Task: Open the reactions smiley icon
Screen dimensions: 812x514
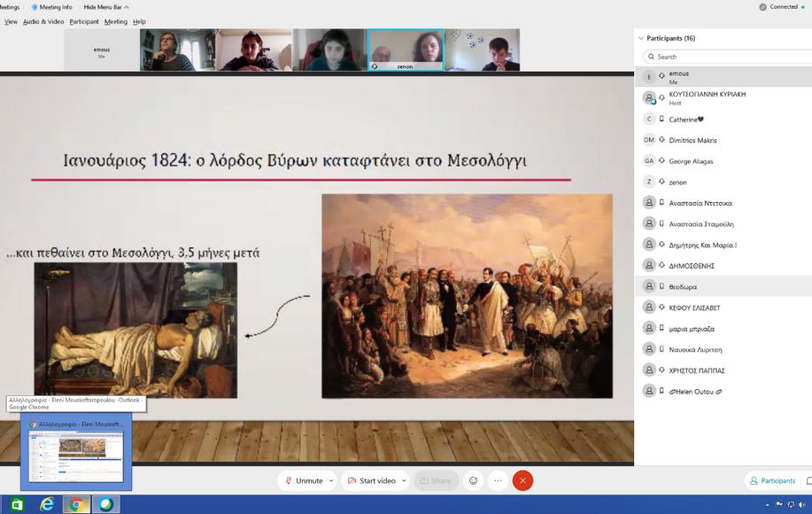Action: pyautogui.click(x=474, y=481)
